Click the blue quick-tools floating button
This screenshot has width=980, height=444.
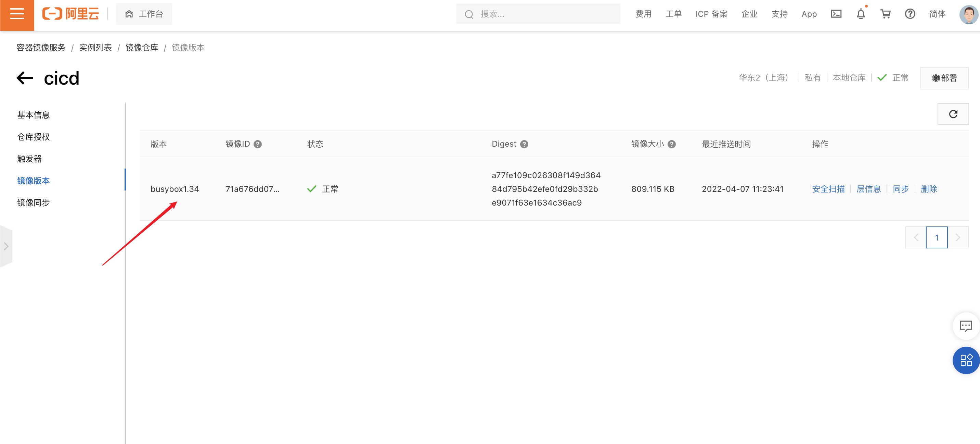coord(966,360)
